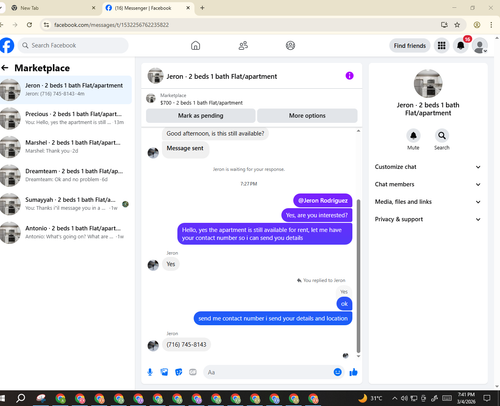Viewport: 500px width, 406px height.
Task: Click the Facebook logo icon
Action: (x=7, y=45)
